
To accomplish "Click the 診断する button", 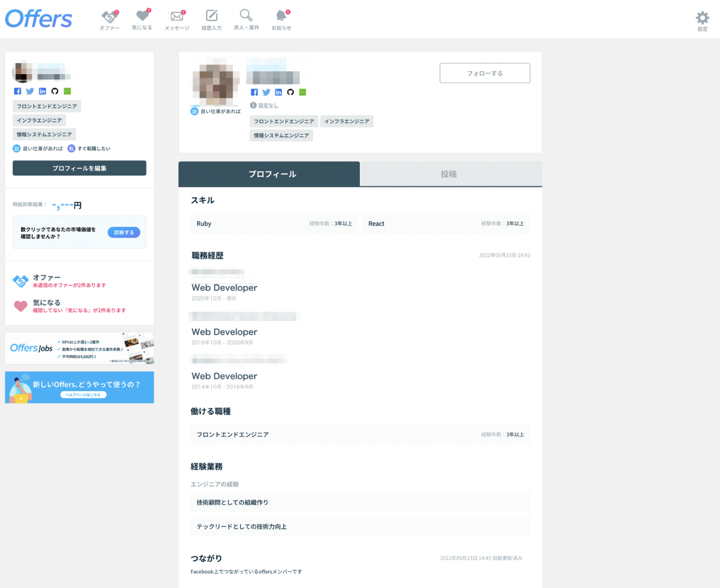I will coord(124,233).
